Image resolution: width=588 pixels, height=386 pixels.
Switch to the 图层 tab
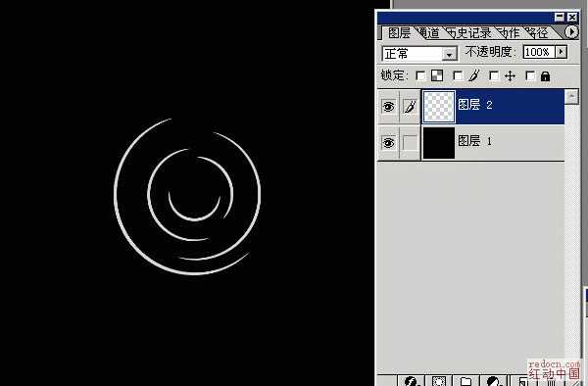tap(399, 33)
